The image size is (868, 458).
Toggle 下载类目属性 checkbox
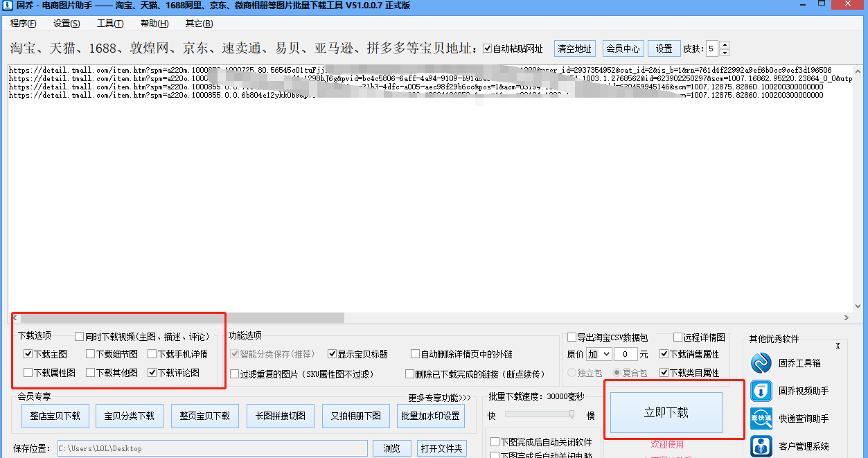[x=664, y=373]
